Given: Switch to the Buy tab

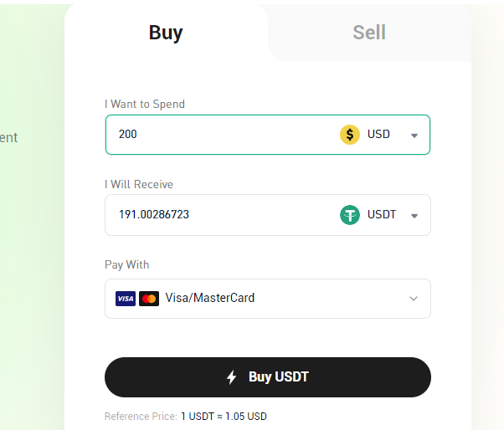Looking at the screenshot, I should click(166, 33).
